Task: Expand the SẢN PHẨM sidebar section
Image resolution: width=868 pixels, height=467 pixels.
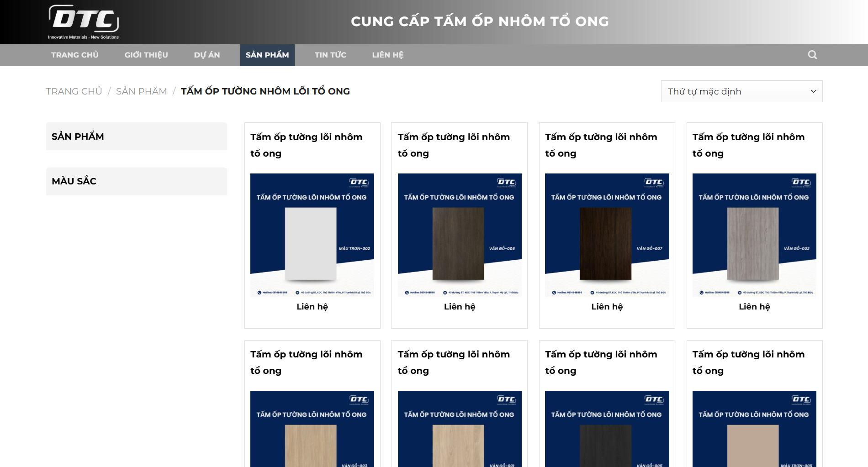Action: [x=136, y=136]
